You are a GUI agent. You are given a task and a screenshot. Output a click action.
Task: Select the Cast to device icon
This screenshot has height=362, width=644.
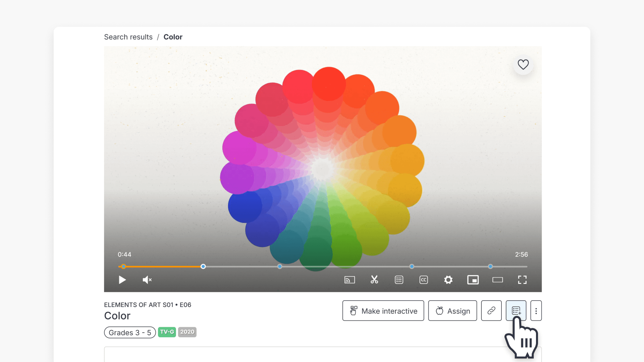[x=350, y=280]
